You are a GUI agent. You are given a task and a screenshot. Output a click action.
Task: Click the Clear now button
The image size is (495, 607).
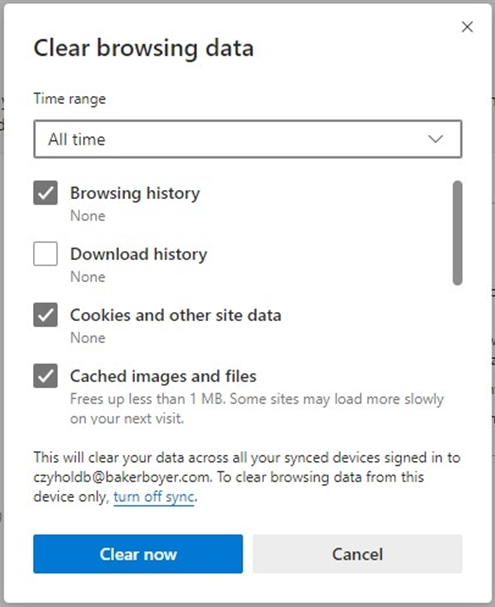tap(138, 554)
